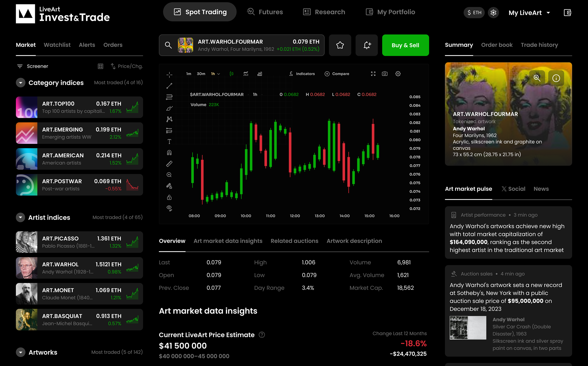This screenshot has width=588, height=366.
Task: Collapse the Artist indices section
Action: (x=20, y=217)
